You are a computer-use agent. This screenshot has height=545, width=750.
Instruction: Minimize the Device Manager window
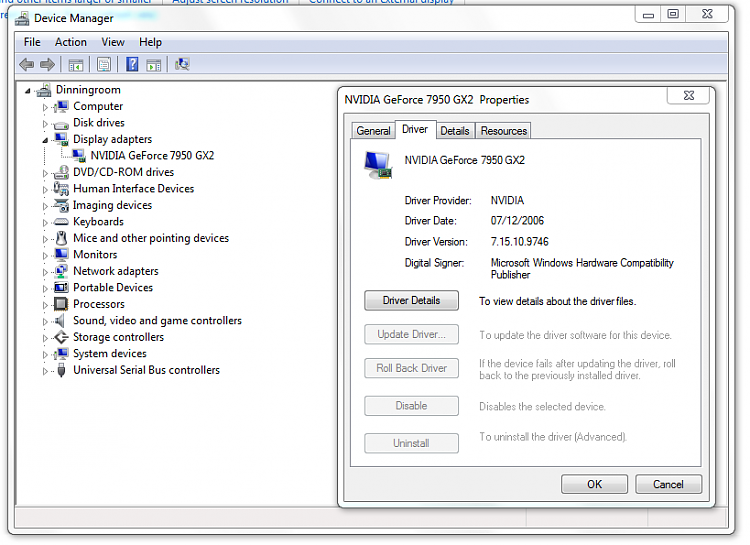(648, 15)
